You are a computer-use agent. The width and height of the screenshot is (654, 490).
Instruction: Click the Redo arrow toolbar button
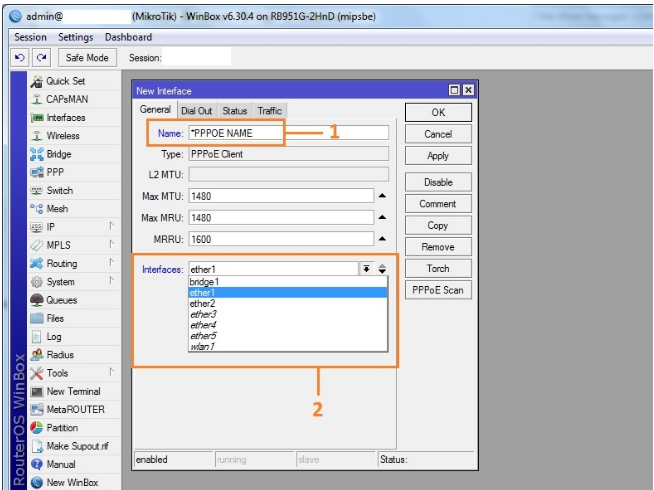tap(41, 58)
